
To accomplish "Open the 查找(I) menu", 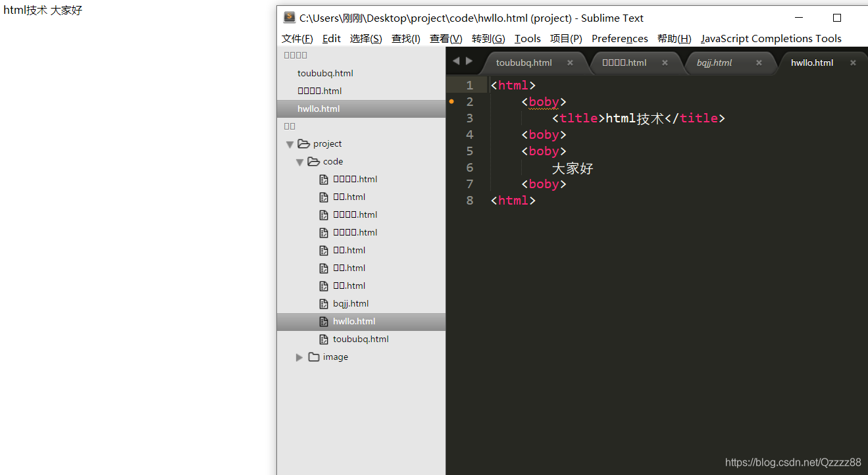I will pos(406,38).
